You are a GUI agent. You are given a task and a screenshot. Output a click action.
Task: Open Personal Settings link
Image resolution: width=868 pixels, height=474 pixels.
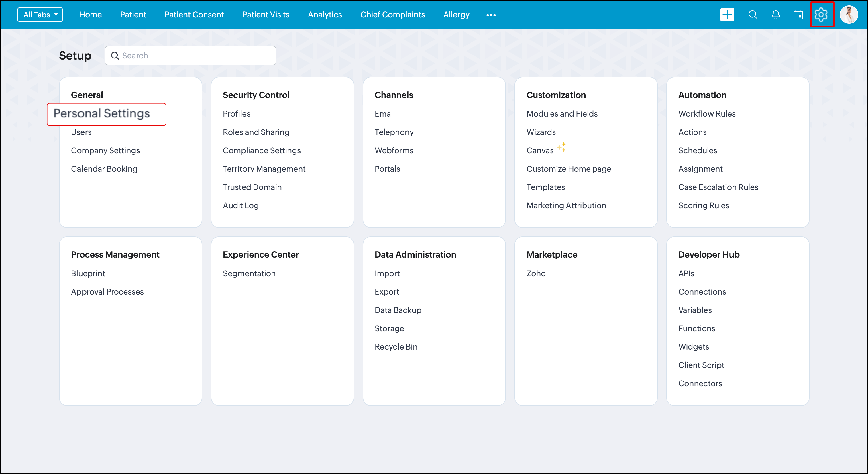coord(101,113)
